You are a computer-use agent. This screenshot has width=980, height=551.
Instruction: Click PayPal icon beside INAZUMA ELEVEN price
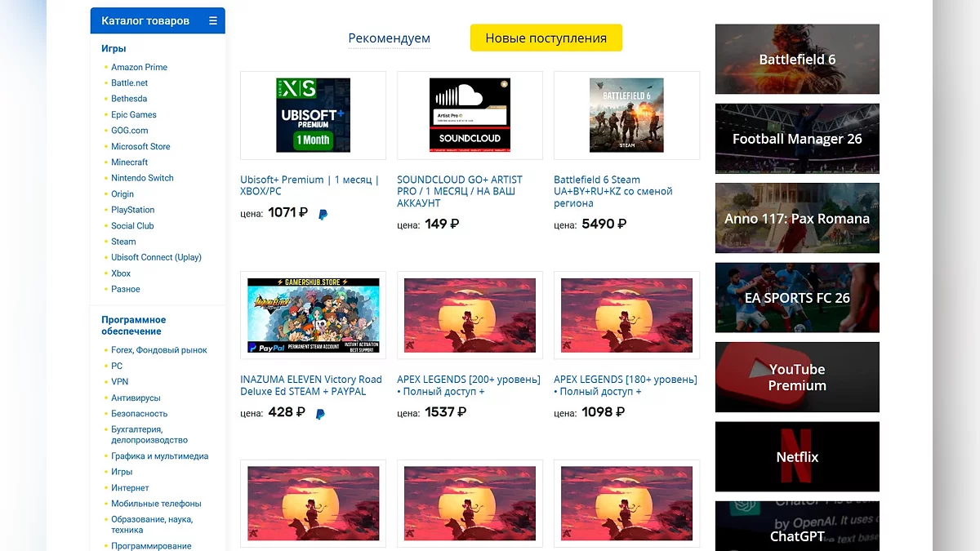click(321, 414)
